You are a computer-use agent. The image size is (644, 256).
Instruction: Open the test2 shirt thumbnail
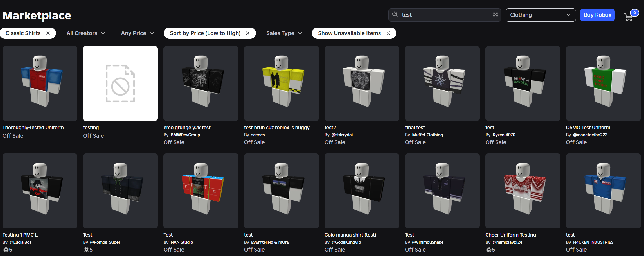point(362,83)
